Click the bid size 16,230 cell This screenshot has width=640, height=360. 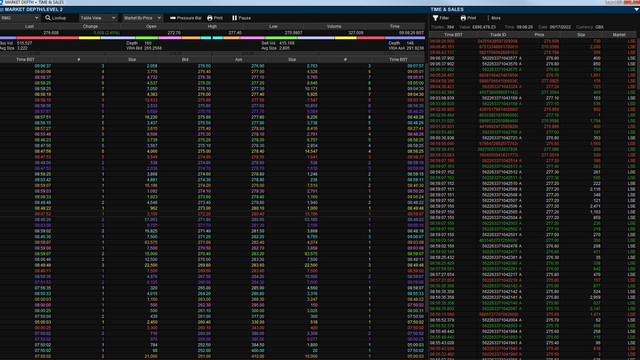[x=151, y=117]
